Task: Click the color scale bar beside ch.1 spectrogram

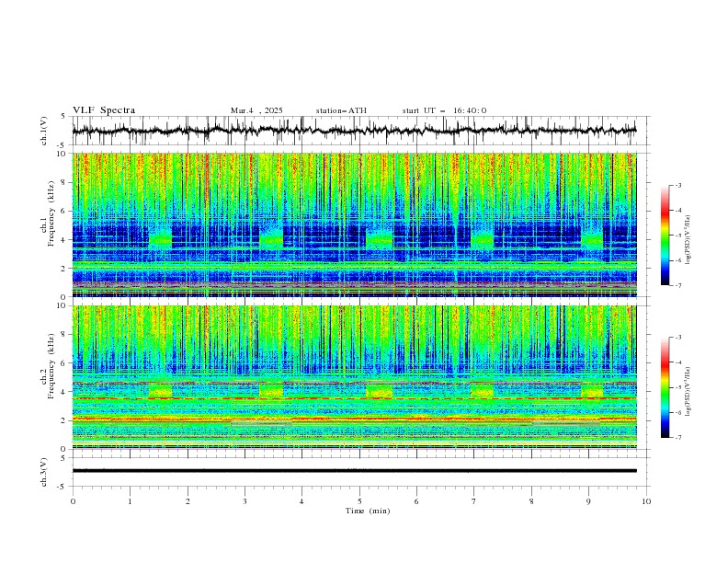Action: click(x=665, y=236)
